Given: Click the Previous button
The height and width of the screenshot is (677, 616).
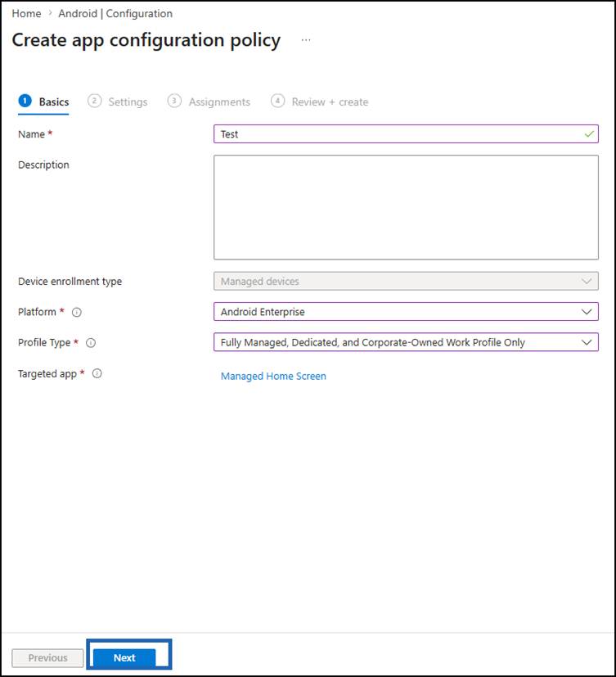Looking at the screenshot, I should point(47,657).
